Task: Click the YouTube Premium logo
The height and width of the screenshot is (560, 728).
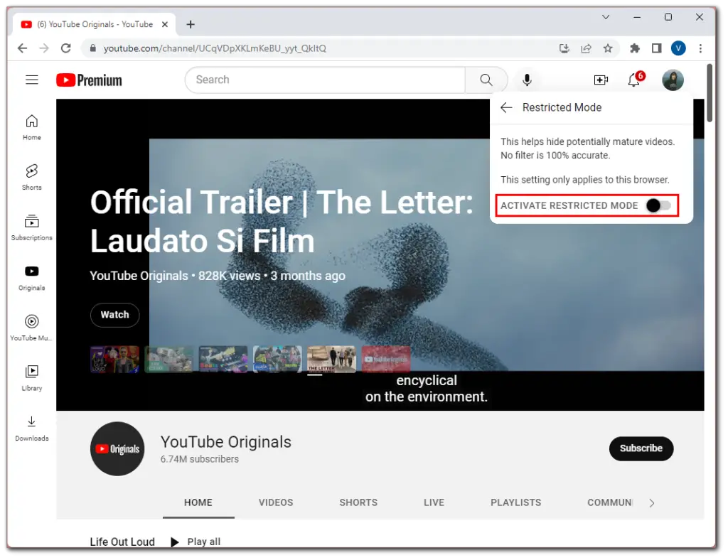Action: (89, 80)
